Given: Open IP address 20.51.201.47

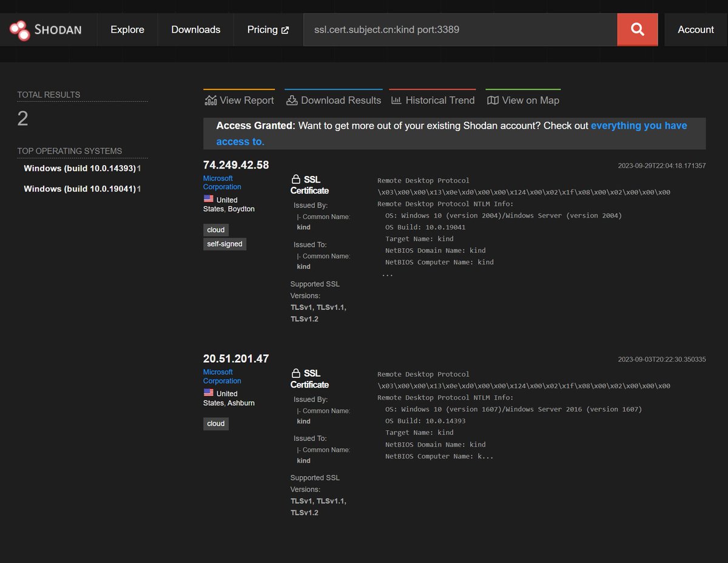Looking at the screenshot, I should [236, 359].
